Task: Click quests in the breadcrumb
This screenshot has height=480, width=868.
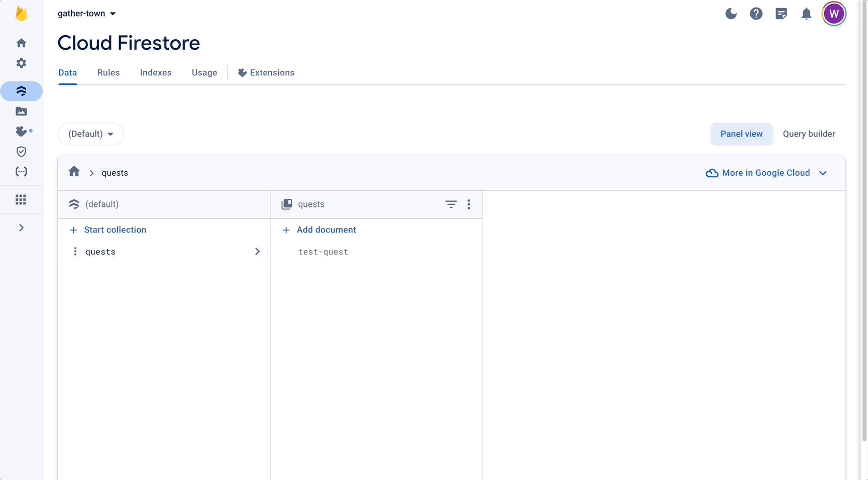Action: (x=115, y=173)
